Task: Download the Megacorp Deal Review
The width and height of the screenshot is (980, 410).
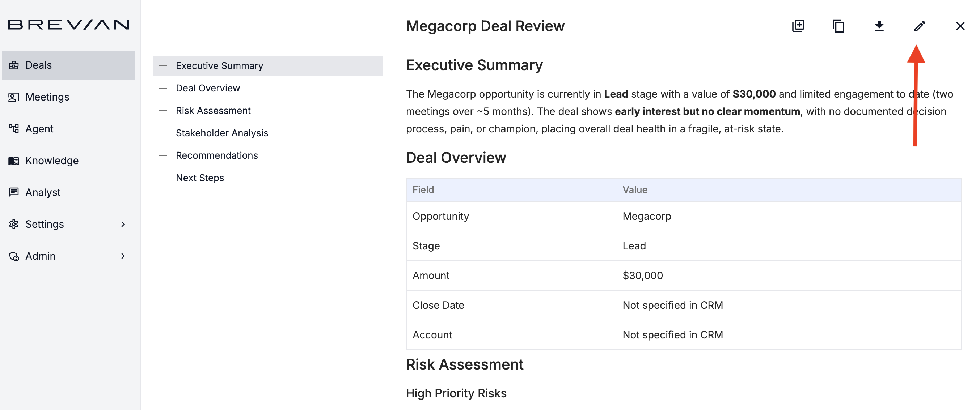Action: point(879,26)
